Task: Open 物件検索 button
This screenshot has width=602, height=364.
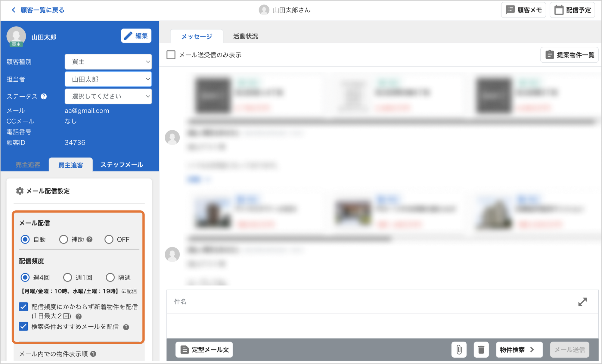Action: coord(519,350)
